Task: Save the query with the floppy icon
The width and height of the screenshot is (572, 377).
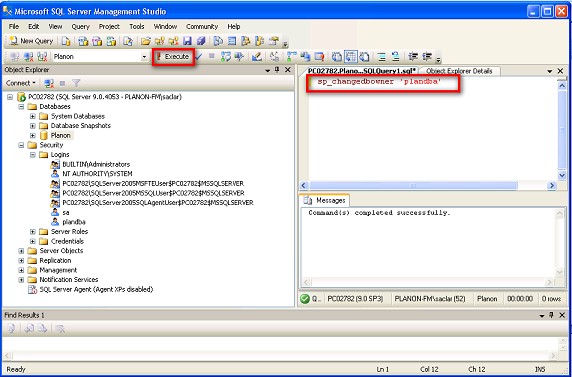Action: point(187,41)
